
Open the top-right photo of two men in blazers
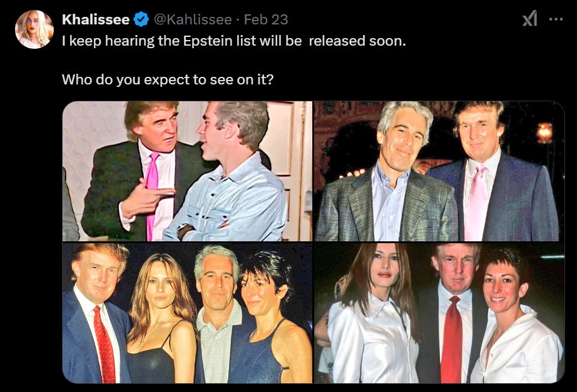tap(439, 171)
